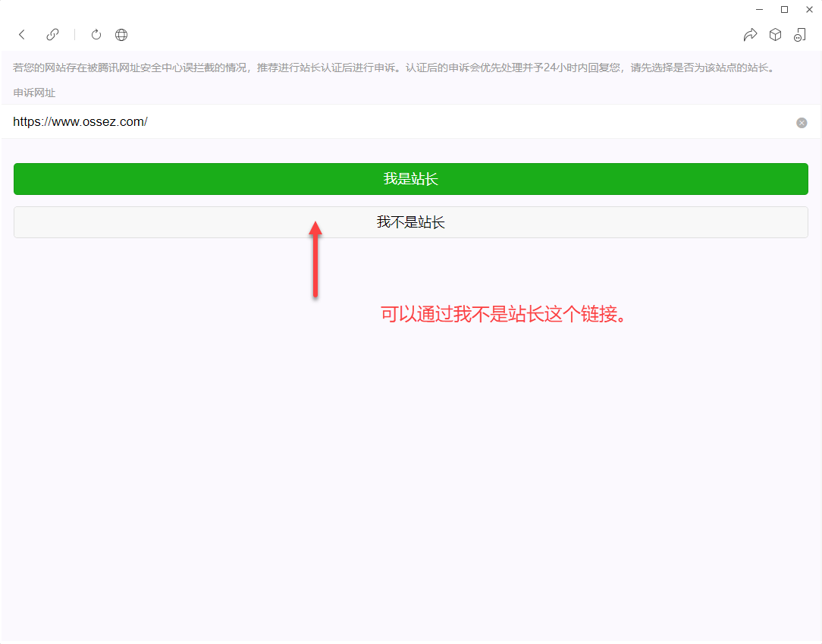The height and width of the screenshot is (644, 822).
Task: Close the window
Action: pyautogui.click(x=809, y=9)
